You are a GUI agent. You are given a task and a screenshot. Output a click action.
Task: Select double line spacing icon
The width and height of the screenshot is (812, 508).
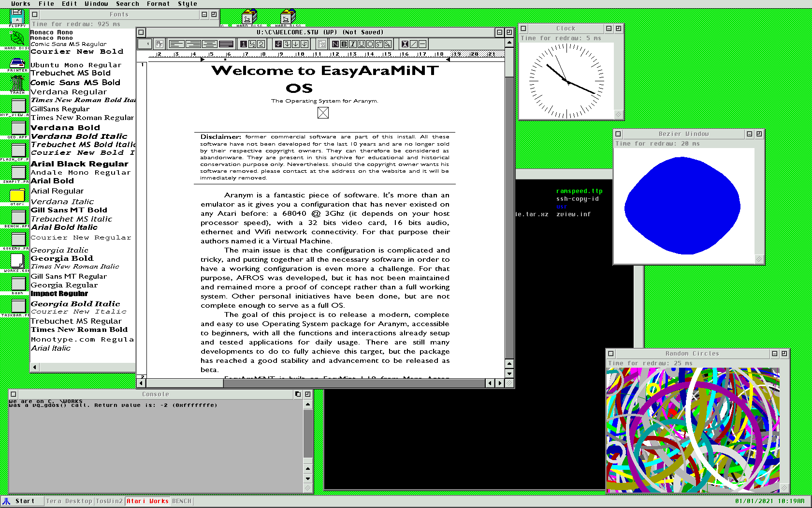pos(261,44)
